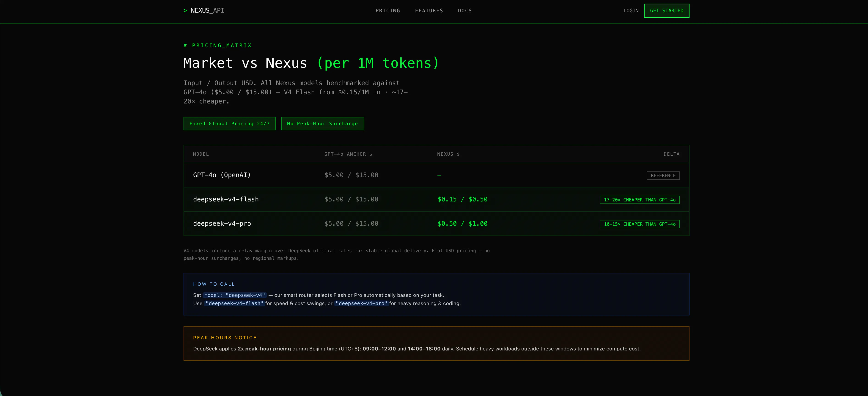Click the $0.50 / $1.00 Nexus price
The height and width of the screenshot is (396, 868).
coord(462,224)
